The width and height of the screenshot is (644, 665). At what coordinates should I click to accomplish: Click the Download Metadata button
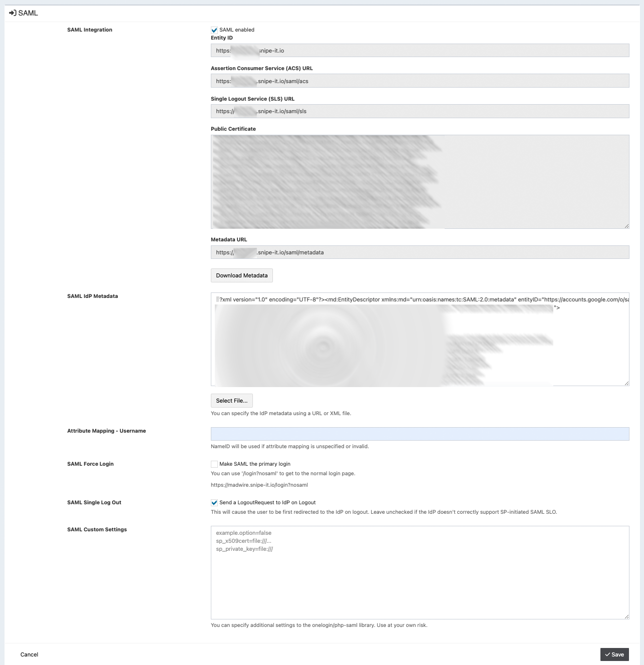click(x=242, y=275)
